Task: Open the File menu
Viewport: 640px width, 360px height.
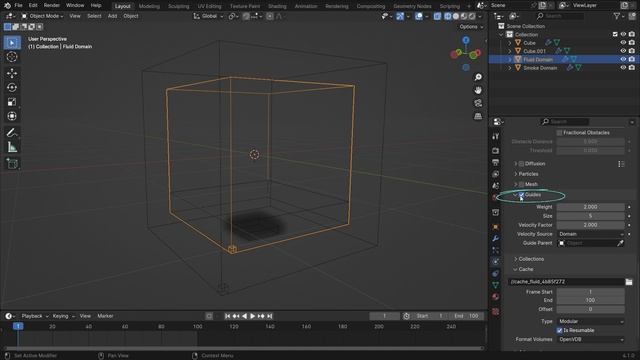Action: tap(18, 6)
